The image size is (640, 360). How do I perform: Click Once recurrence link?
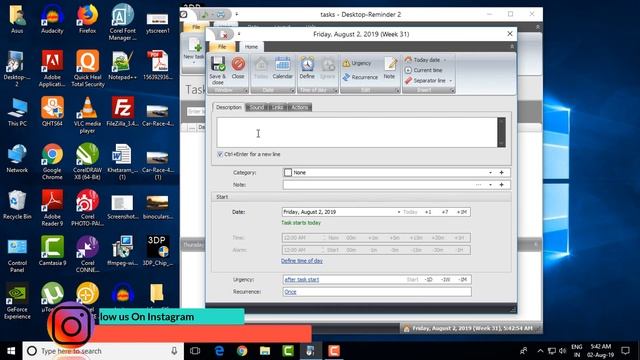290,292
